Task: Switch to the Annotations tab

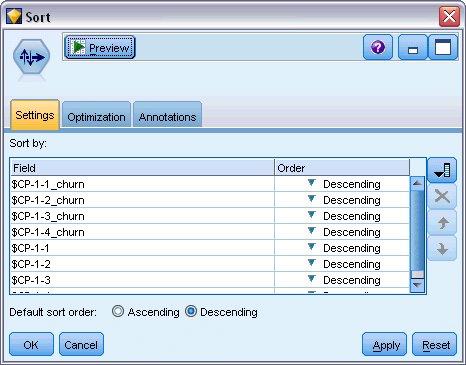Action: point(167,117)
